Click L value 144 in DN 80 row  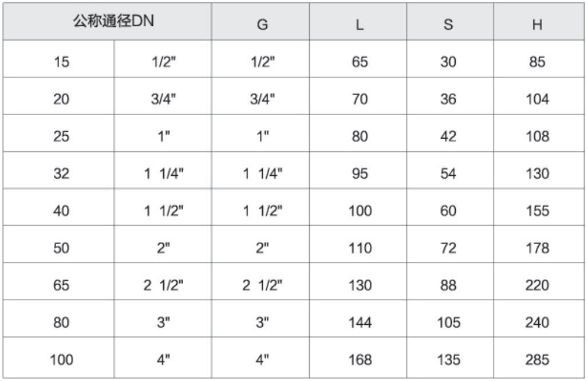[358, 319]
